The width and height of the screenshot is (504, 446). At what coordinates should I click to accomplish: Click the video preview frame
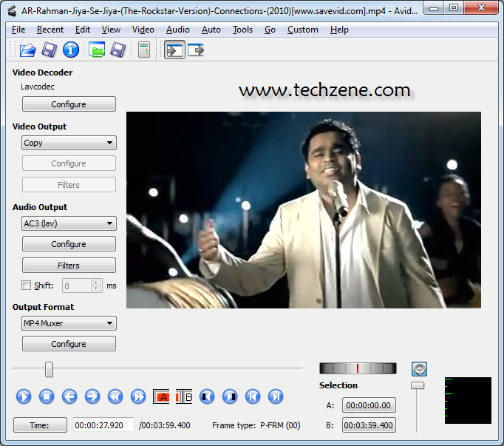(304, 210)
